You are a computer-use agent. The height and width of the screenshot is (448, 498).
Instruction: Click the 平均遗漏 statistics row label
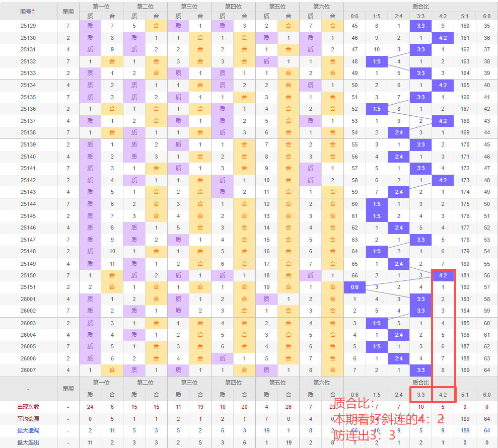28,418
